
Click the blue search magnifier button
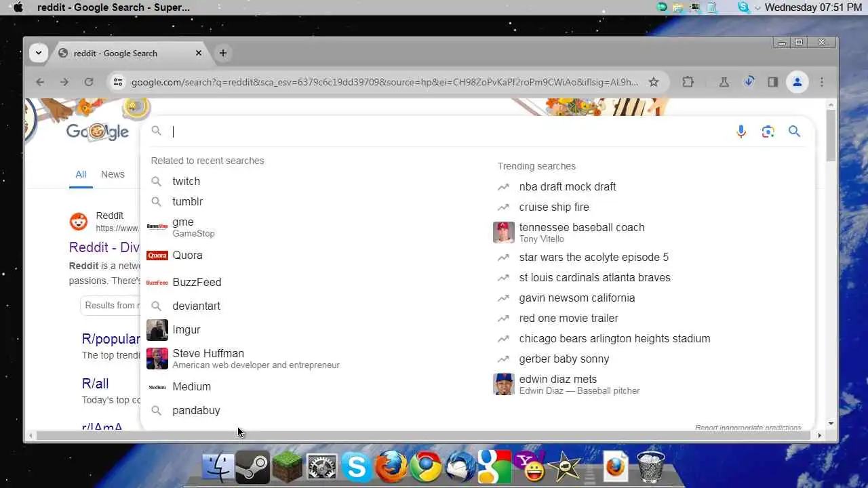click(794, 131)
